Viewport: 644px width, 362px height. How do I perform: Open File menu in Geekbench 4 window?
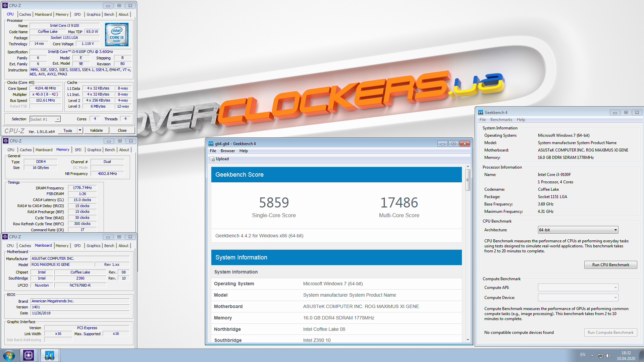click(x=483, y=120)
